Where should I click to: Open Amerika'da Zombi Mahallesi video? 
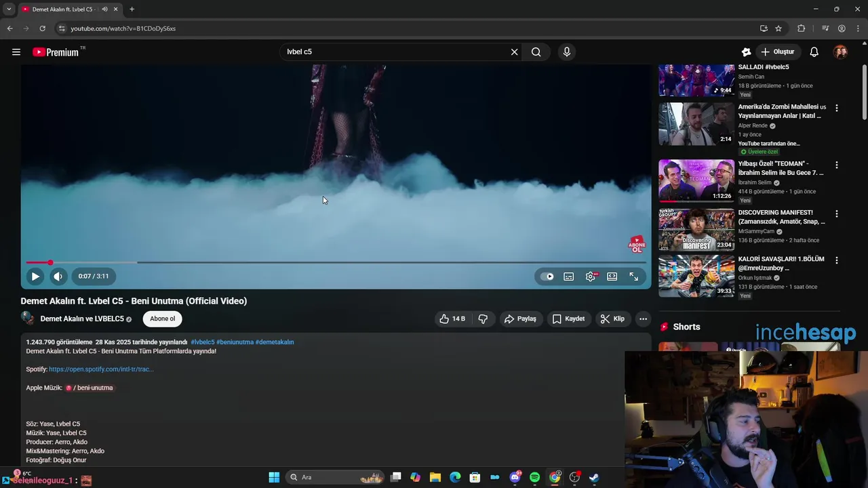pos(696,123)
